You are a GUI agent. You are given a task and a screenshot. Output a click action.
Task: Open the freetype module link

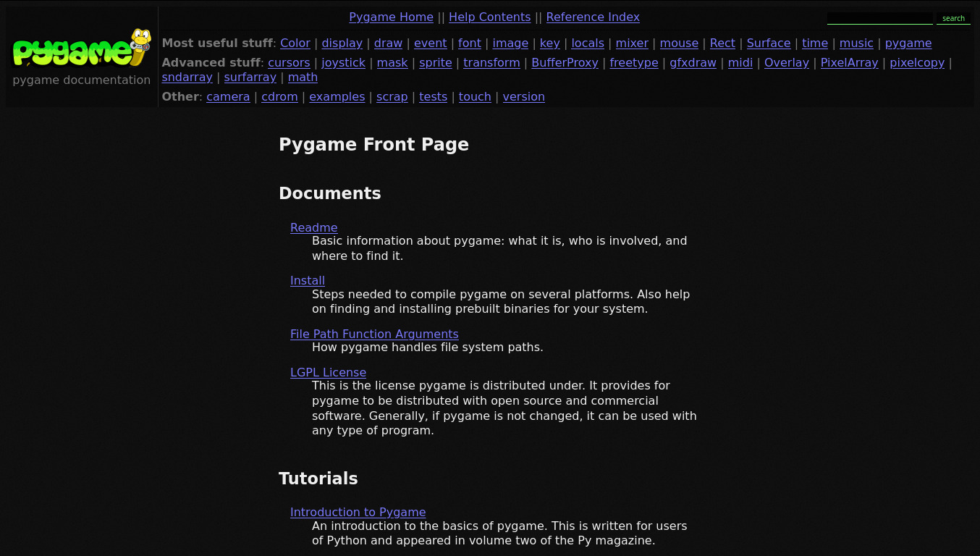click(634, 63)
